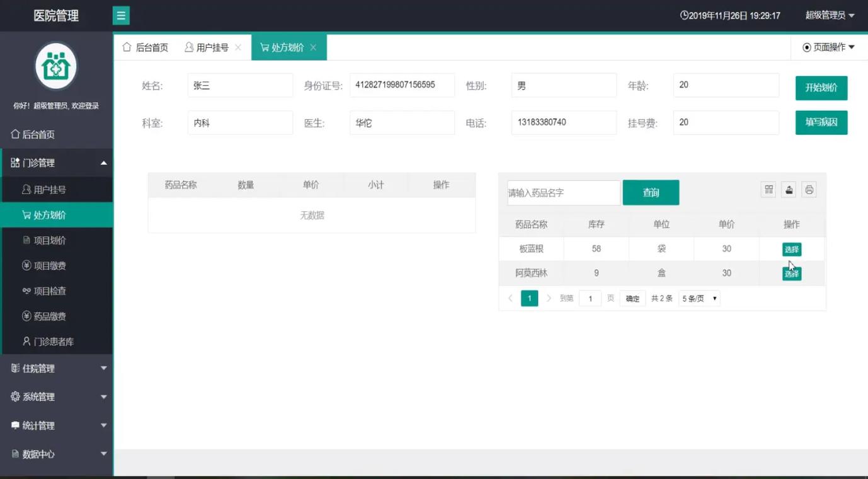Click the print icon in drug list toolbar
This screenshot has width=868, height=479.
point(809,189)
